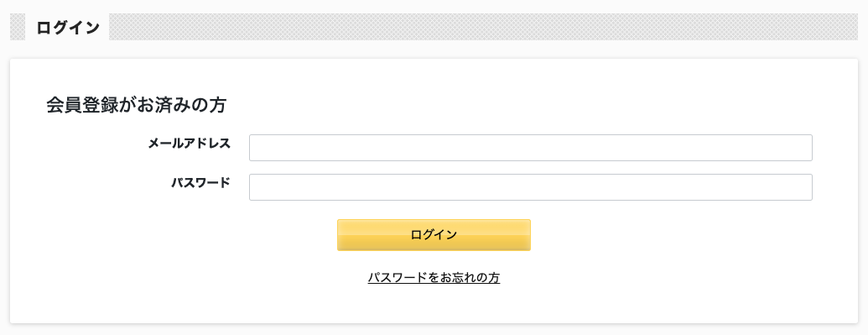This screenshot has width=868, height=335.
Task: Click the パスワード field label
Action: pos(200,183)
